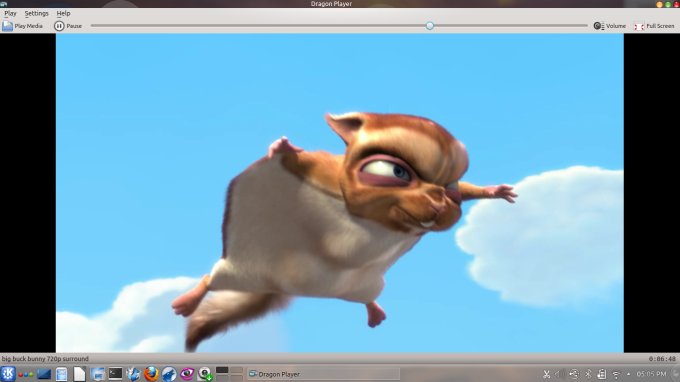
Task: Open the webcam download icon in taskbar
Action: click(205, 374)
